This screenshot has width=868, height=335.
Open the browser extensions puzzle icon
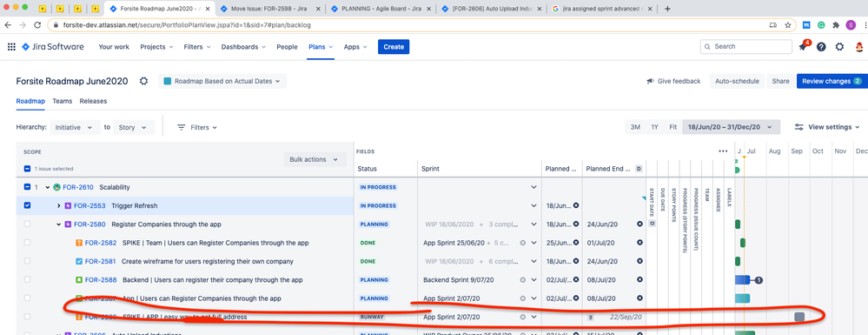[x=836, y=25]
